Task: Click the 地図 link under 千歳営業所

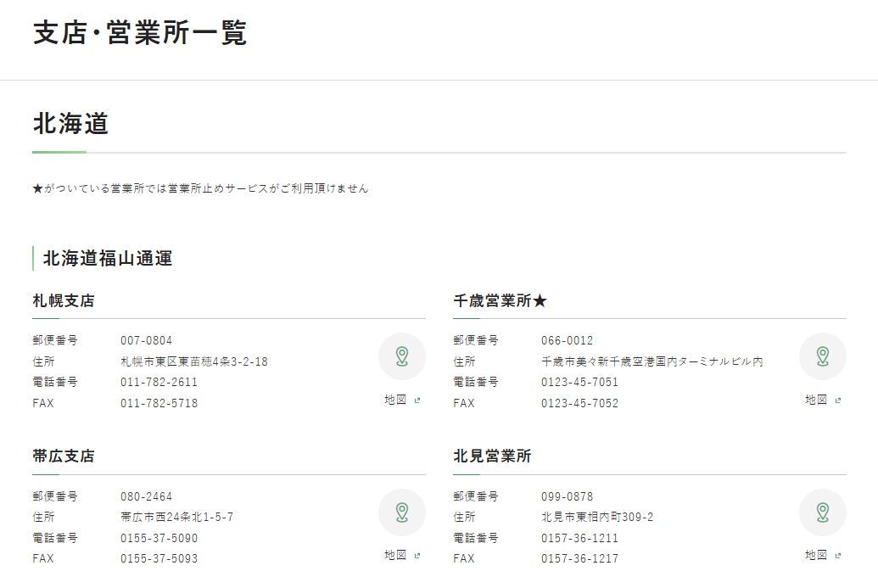Action: pos(823,400)
